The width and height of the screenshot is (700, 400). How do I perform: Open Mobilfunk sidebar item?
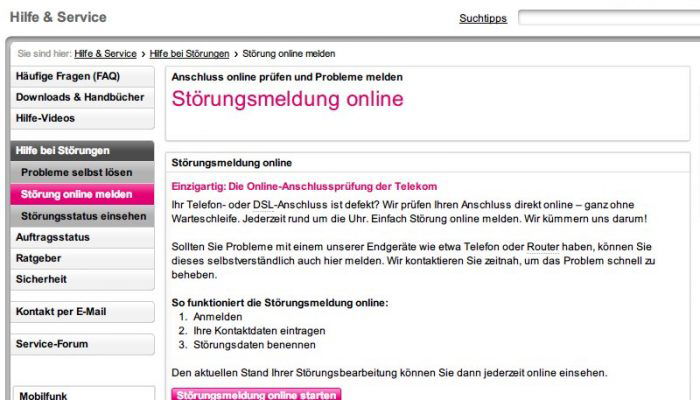click(84, 395)
